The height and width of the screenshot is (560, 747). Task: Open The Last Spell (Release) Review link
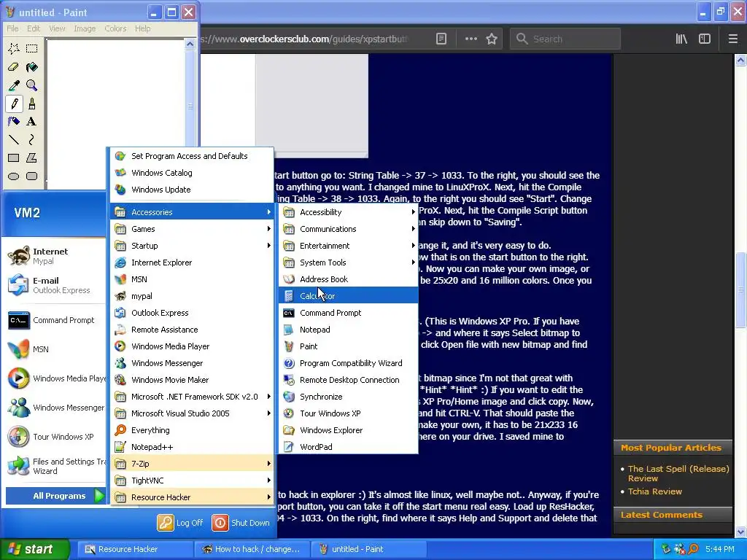tap(678, 474)
